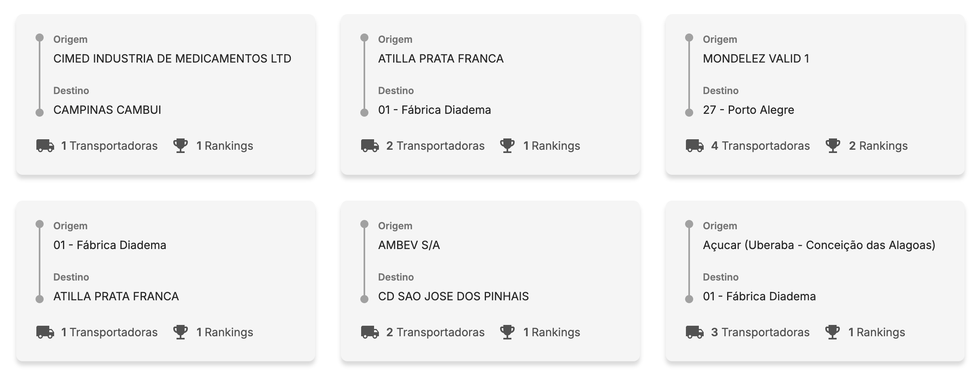Click '3 Transportadoras' in the Açucar card
This screenshot has width=980, height=377.
760,332
